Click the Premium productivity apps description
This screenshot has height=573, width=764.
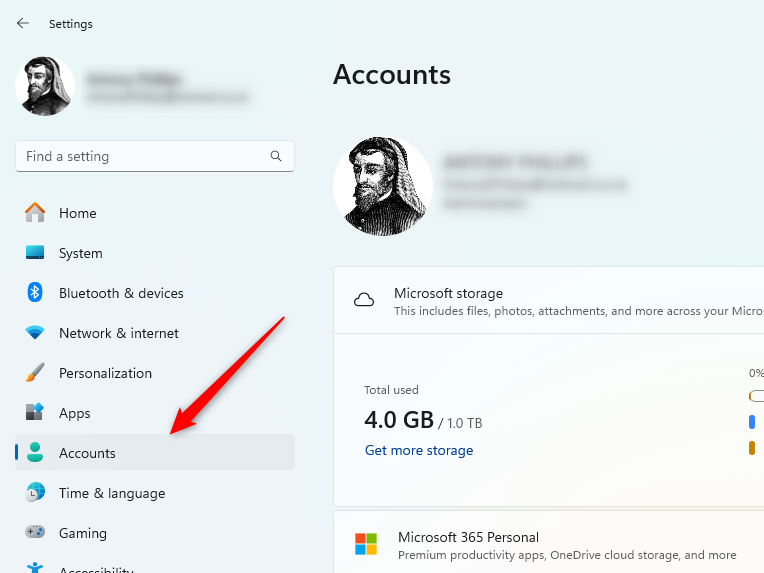[x=567, y=555]
